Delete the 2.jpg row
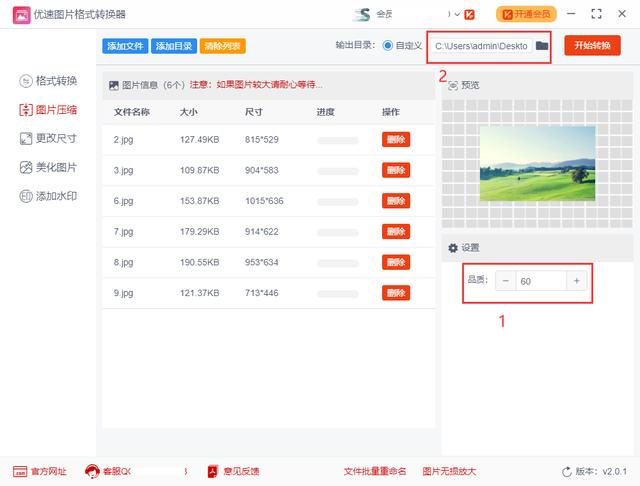The width and height of the screenshot is (640, 486). pos(396,140)
